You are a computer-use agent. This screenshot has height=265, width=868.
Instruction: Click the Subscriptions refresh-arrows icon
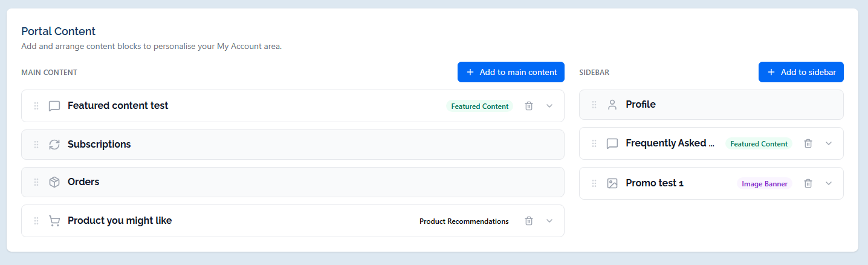pos(54,145)
